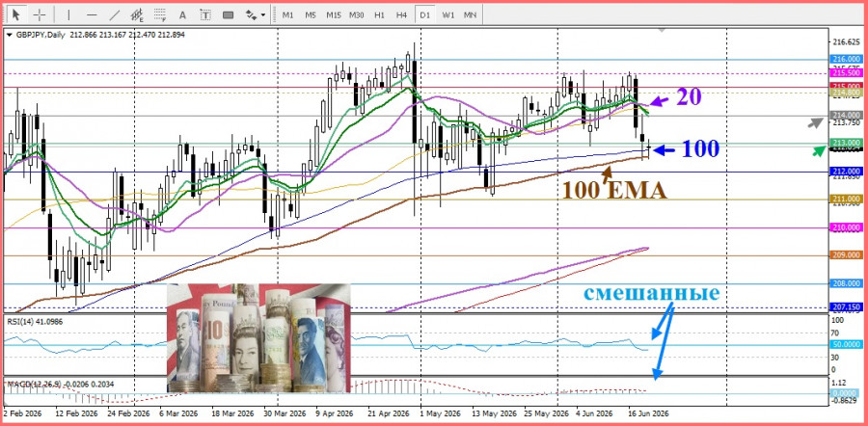The width and height of the screenshot is (868, 426).
Task: Click the 207.150 price level label
Action: pos(845,307)
